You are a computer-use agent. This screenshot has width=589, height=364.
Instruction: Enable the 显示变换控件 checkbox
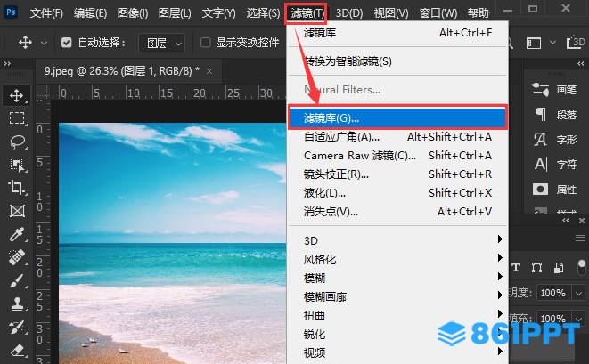206,43
